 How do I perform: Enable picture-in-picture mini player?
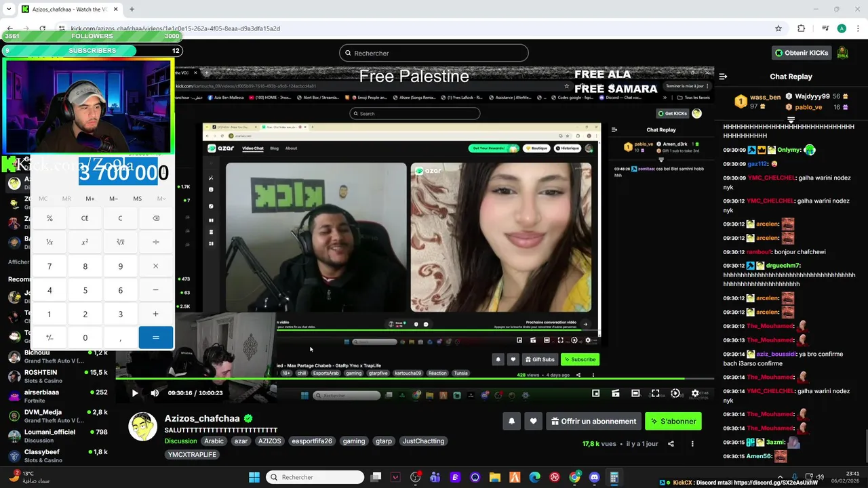point(595,393)
